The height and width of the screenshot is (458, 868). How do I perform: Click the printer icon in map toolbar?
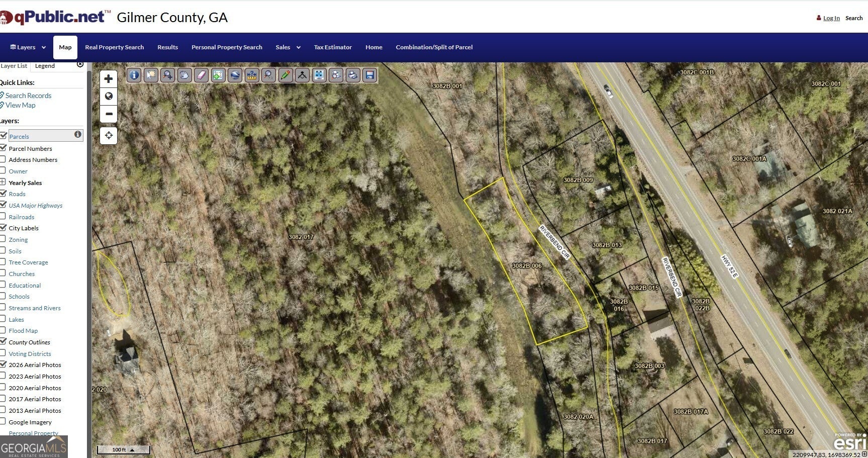353,75
